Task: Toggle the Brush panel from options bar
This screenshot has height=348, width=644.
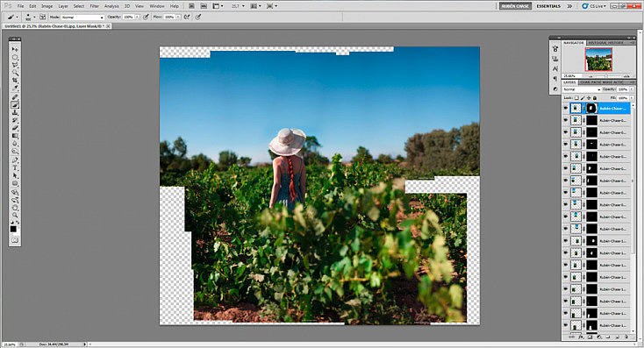Action: tap(43, 18)
